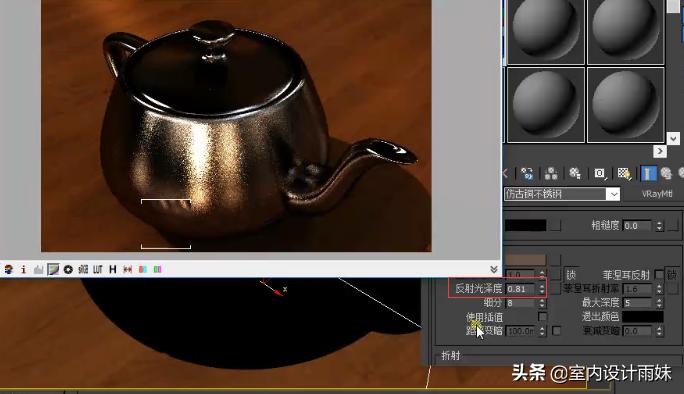This screenshot has width=684, height=394.
Task: Click the 粗糙度 roughness value field
Action: [x=637, y=226]
